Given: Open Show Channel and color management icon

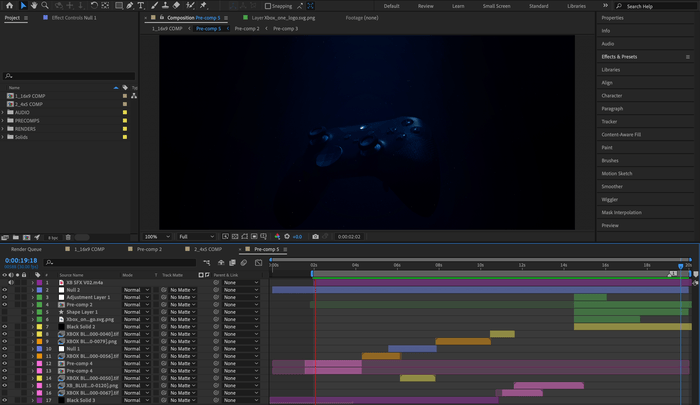Looking at the screenshot, I should pos(277,237).
